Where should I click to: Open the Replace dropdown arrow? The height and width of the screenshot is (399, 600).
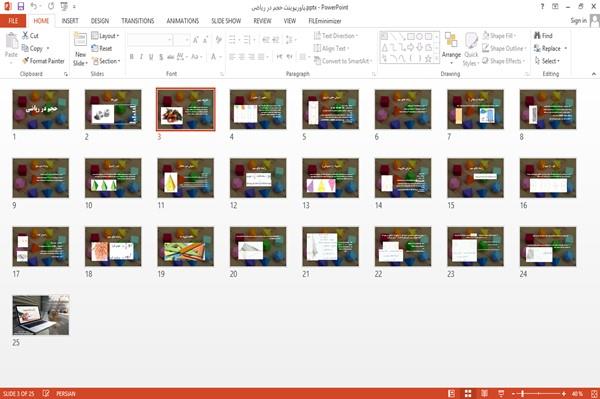click(x=566, y=48)
